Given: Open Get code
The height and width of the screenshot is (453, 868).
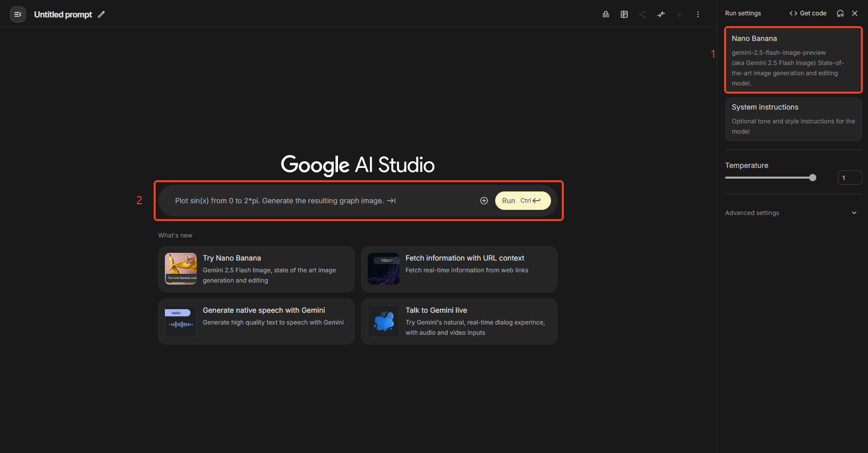Looking at the screenshot, I should pyautogui.click(x=808, y=13).
